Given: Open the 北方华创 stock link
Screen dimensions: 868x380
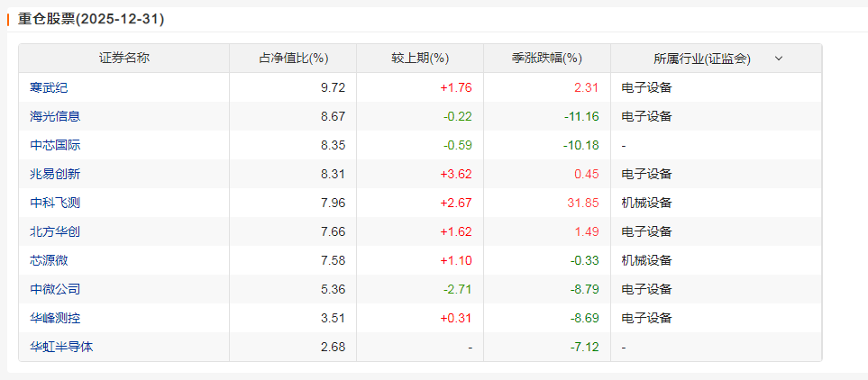Looking at the screenshot, I should (x=55, y=231).
